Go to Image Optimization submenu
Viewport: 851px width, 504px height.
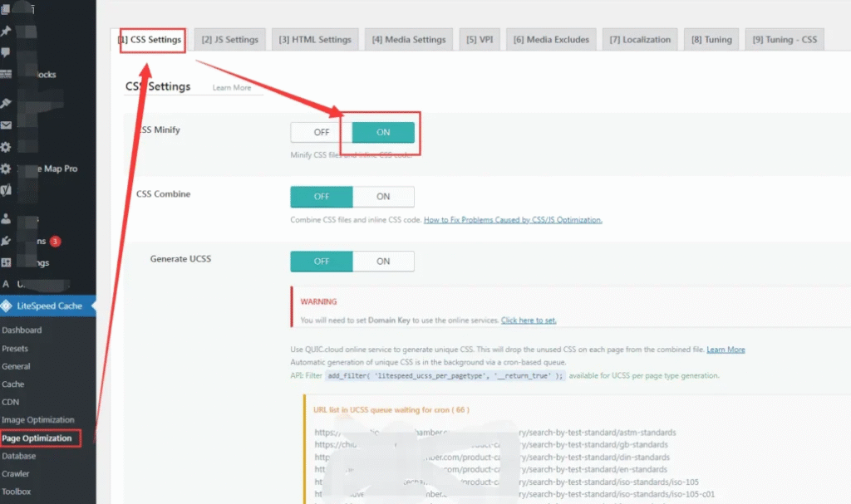pos(38,420)
